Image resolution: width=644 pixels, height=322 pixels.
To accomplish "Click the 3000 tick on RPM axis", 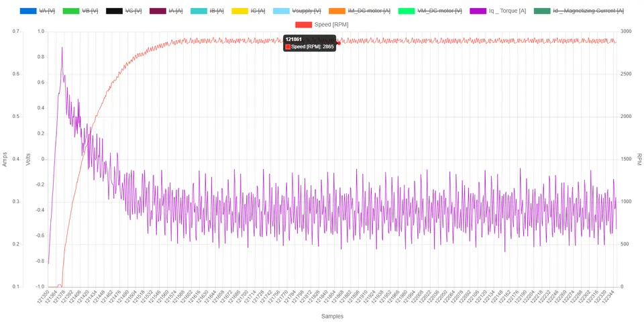I will (x=626, y=32).
